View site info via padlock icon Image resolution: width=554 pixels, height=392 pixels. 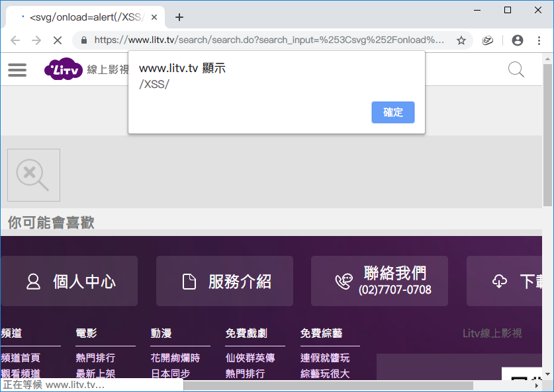coord(84,40)
